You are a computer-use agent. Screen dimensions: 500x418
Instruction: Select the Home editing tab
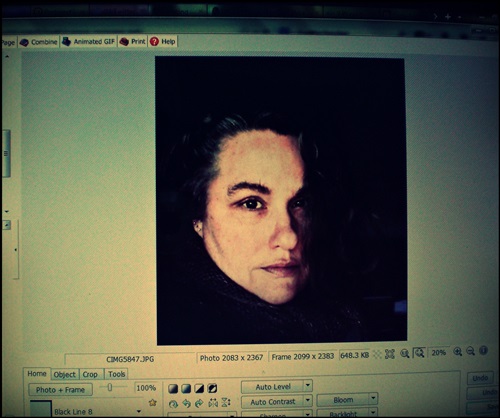[x=37, y=374]
